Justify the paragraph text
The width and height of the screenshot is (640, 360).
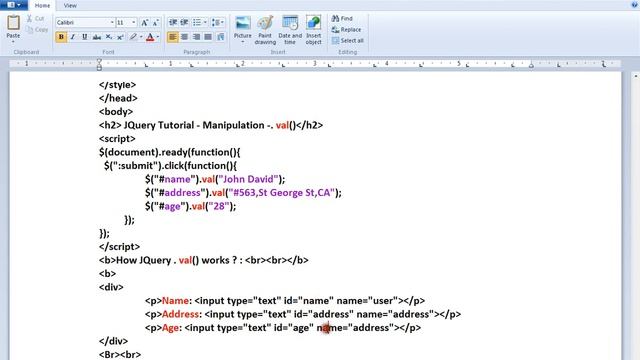coord(208,37)
